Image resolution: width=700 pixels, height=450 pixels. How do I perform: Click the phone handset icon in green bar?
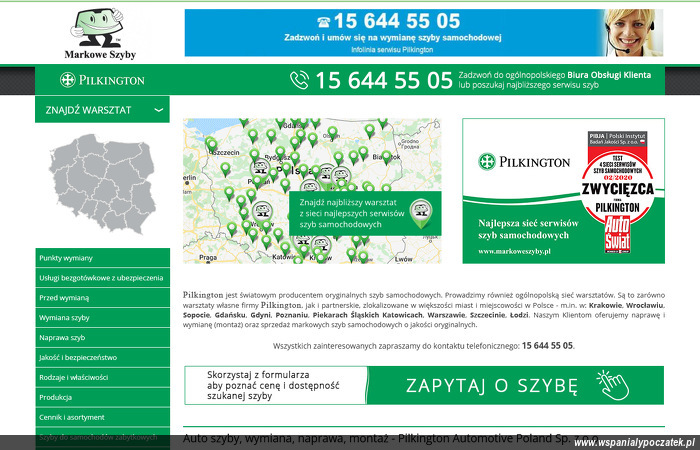point(299,80)
